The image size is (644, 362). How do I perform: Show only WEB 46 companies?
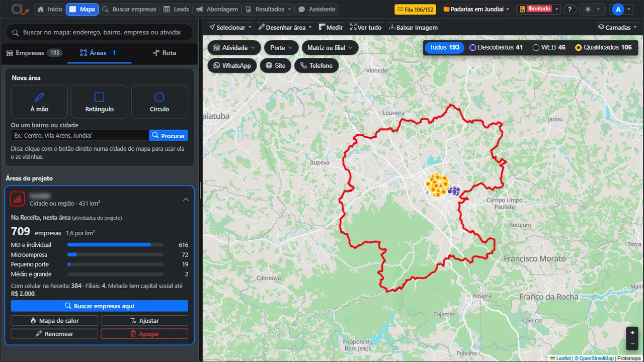click(x=549, y=47)
